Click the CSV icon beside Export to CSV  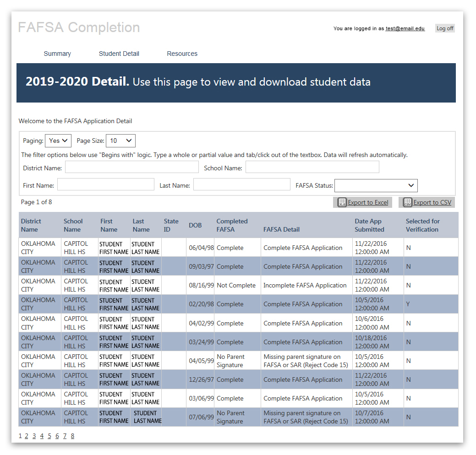pyautogui.click(x=407, y=202)
